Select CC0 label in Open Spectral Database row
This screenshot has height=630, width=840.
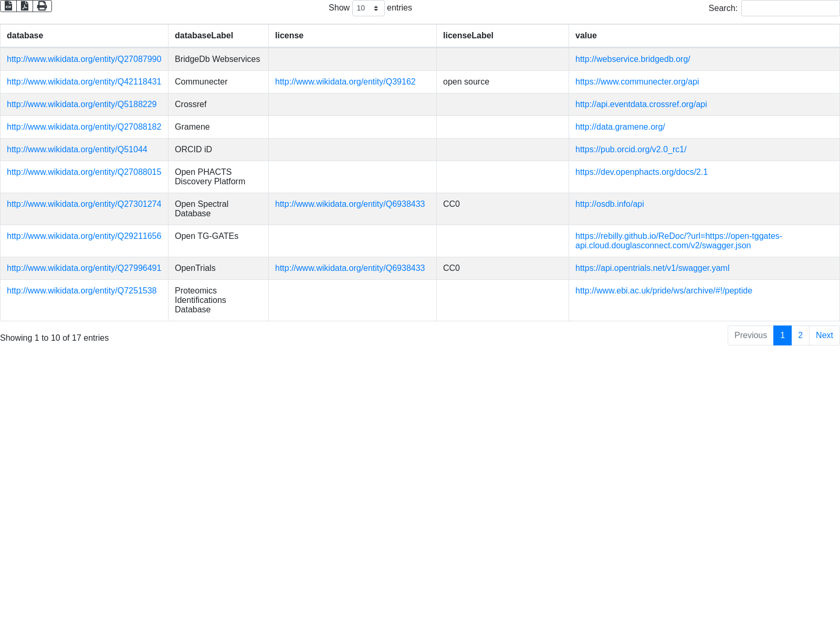point(451,204)
